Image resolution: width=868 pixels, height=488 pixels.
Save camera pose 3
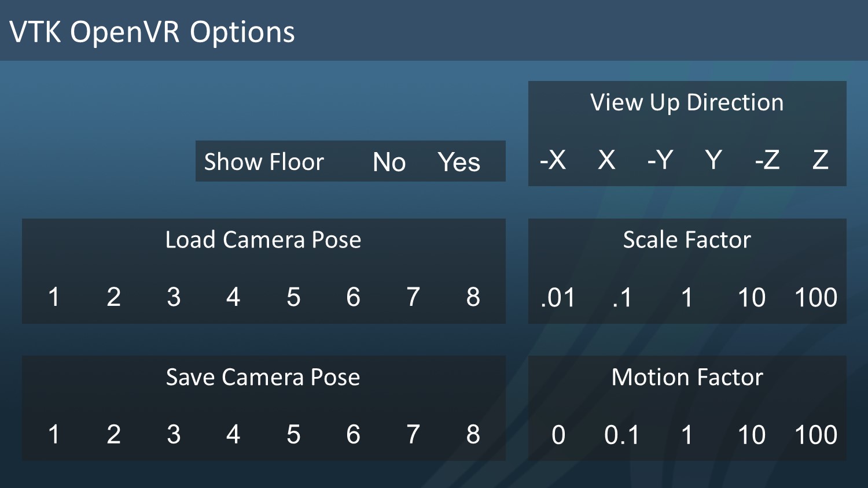(x=174, y=434)
